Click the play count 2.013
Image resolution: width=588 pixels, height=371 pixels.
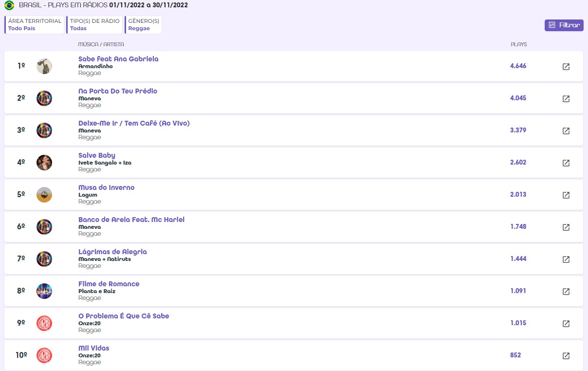click(518, 194)
